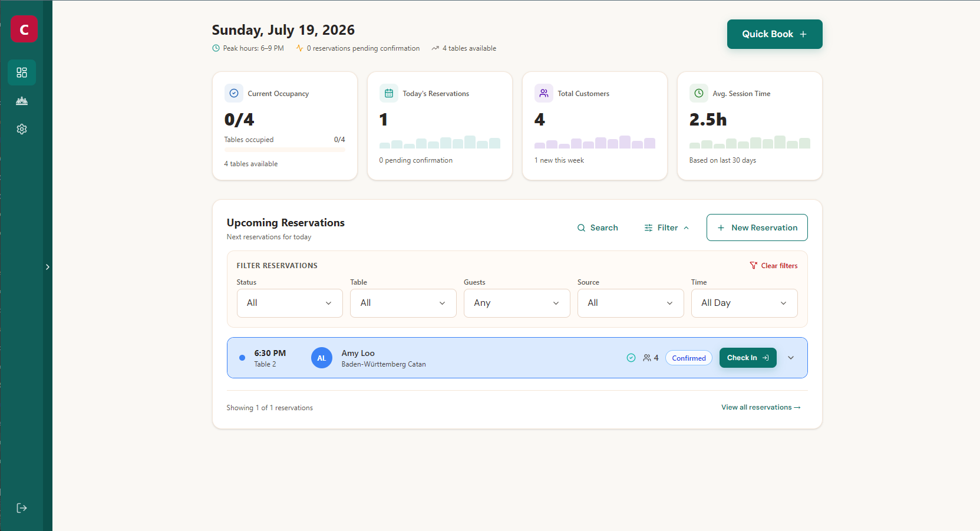980x531 pixels.
Task: Check in Amy Loo's reservation
Action: pyautogui.click(x=748, y=358)
